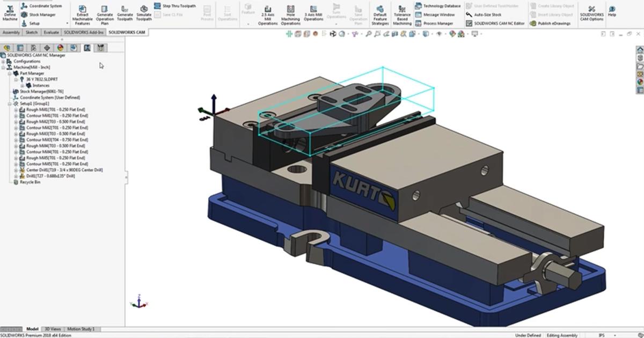Switch to Motion Study 1 tab
Viewport: 644px width, 338px height.
pyautogui.click(x=80, y=329)
